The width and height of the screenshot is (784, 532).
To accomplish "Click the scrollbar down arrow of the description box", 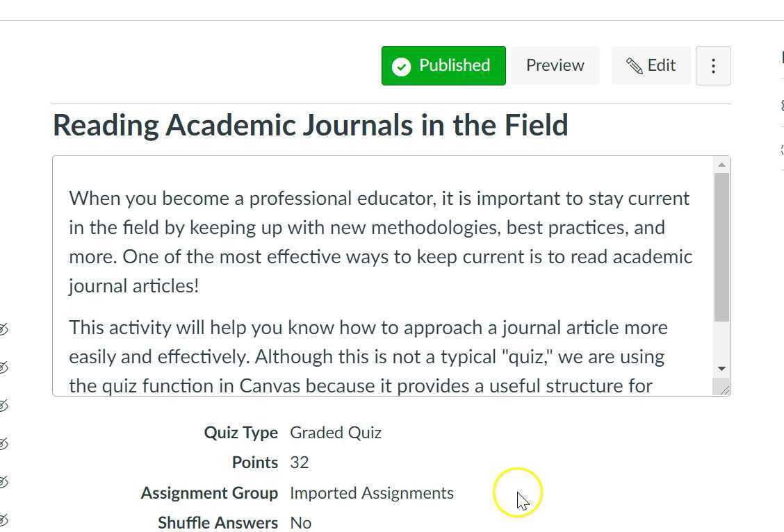I will point(721,367).
